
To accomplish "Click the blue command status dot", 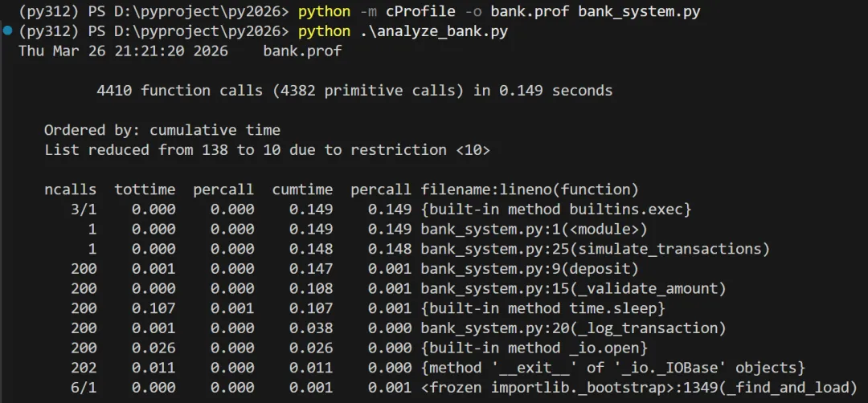I will point(7,31).
